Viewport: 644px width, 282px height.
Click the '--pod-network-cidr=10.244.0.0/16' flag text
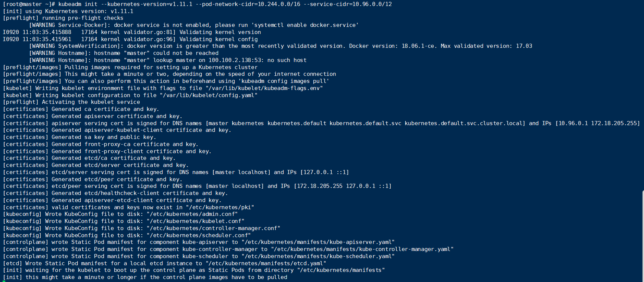[x=248, y=4]
